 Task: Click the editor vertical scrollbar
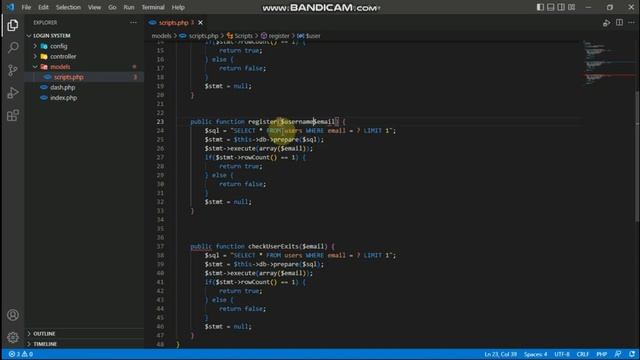[x=637, y=157]
